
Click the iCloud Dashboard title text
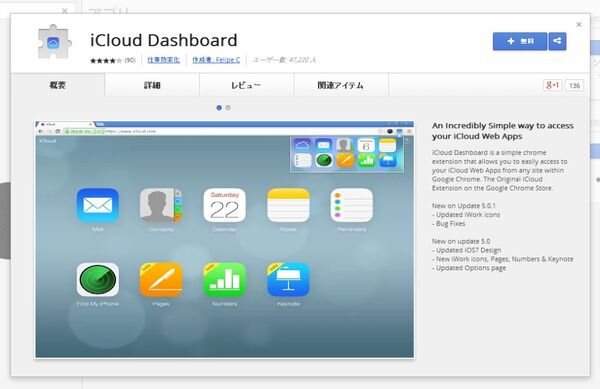pos(164,40)
